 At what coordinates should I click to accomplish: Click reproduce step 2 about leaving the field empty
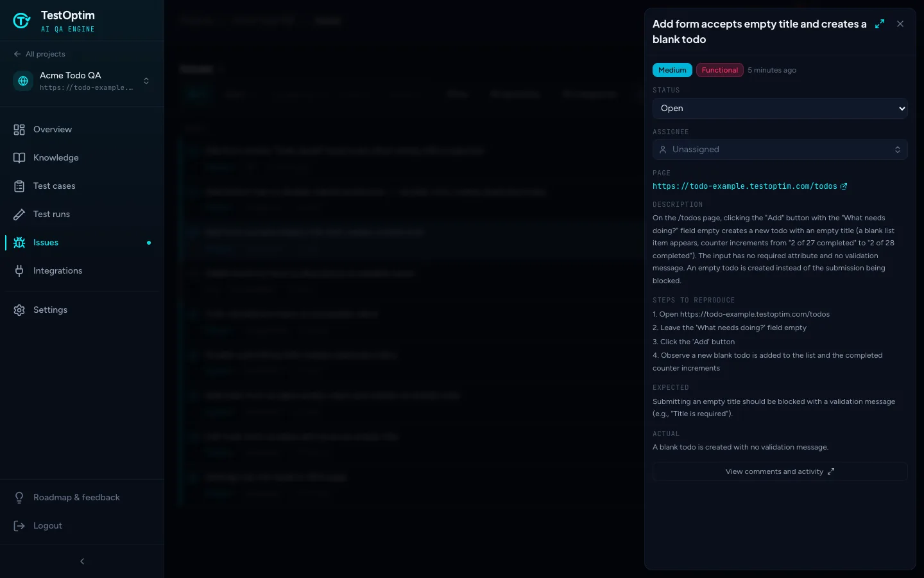pos(730,328)
